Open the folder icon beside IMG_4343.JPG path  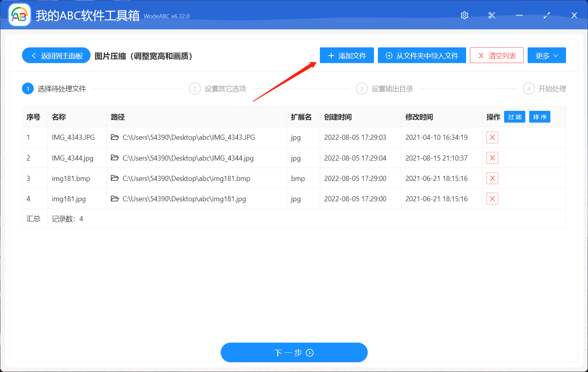click(114, 137)
